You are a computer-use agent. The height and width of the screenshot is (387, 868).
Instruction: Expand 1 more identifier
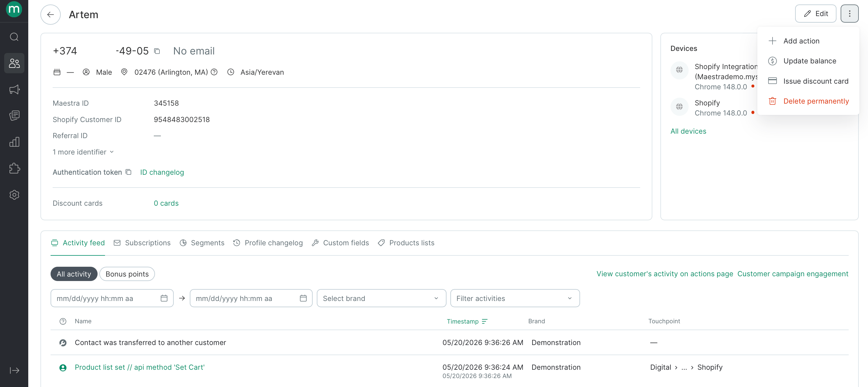(83, 152)
